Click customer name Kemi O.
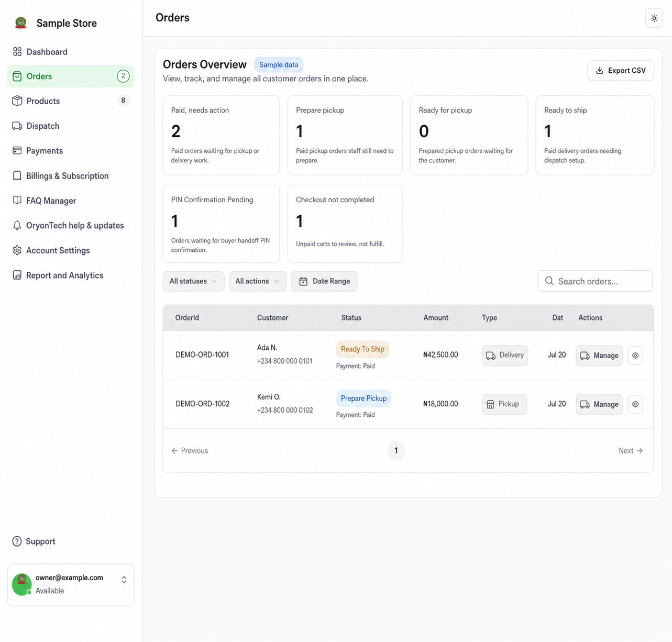This screenshot has height=642, width=672. (269, 397)
